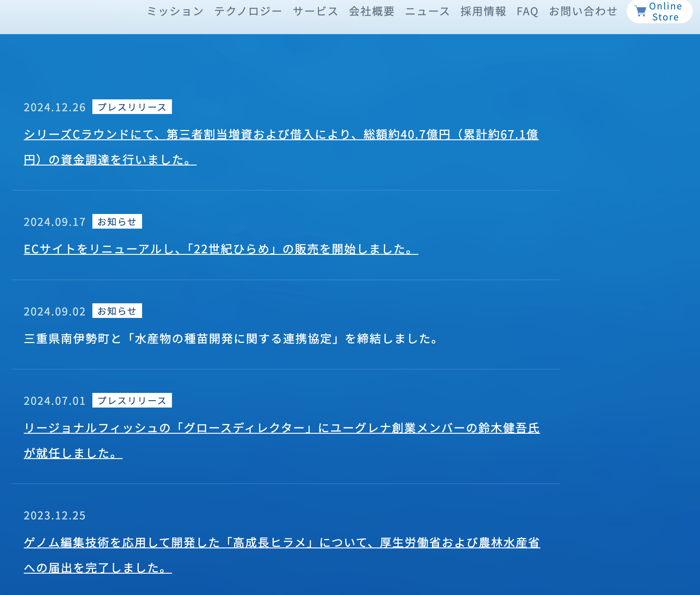Select the 三重県南伊勢町 partnership headline text

click(231, 338)
